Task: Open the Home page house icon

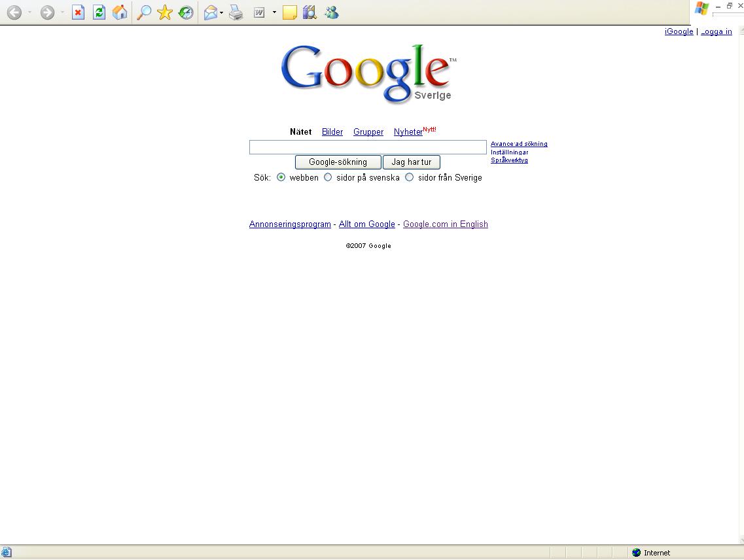Action: coord(120,12)
